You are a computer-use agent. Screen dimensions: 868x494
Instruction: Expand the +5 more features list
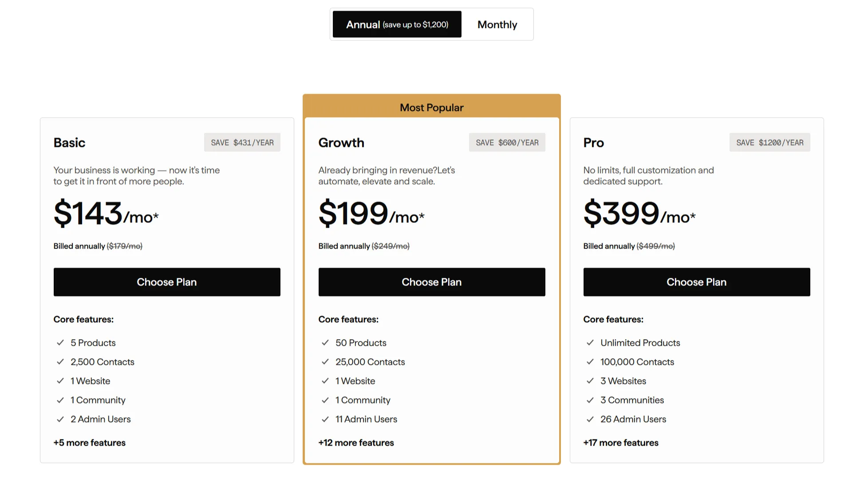pos(89,443)
